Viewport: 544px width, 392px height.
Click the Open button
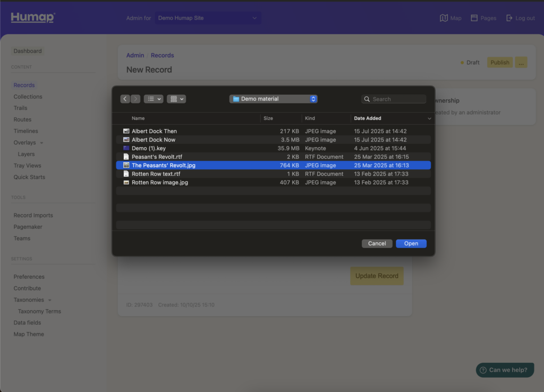pos(411,243)
